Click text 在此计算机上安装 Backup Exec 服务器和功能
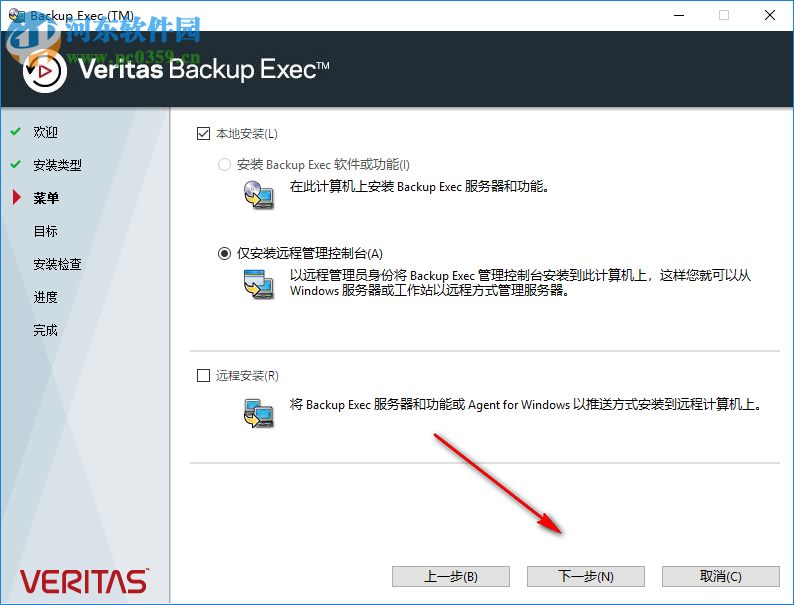Viewport: 794px width, 605px height. 419,187
